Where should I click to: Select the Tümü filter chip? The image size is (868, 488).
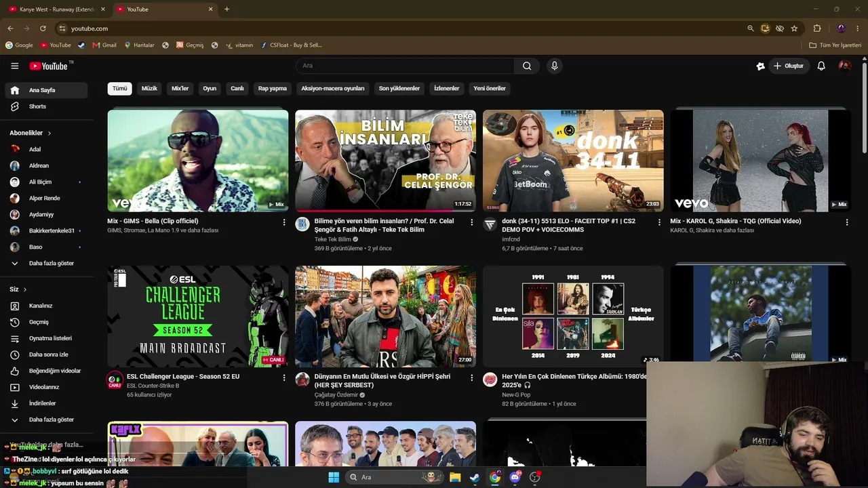119,89
